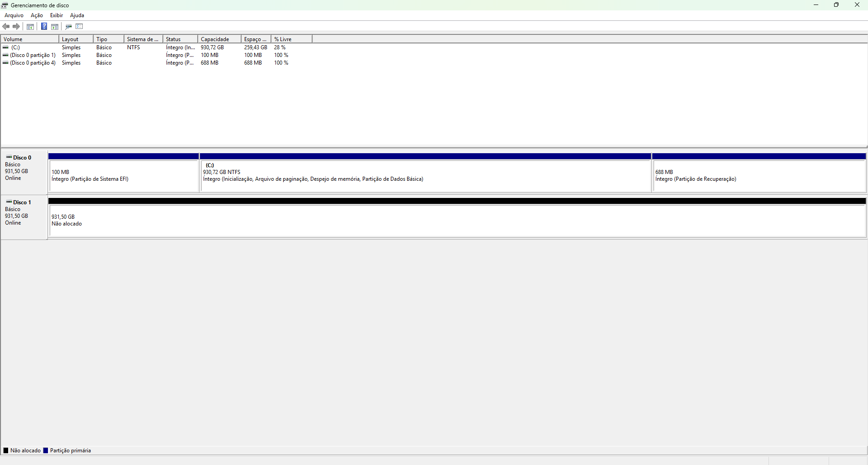Click the drive icon next to (C:) row
This screenshot has width=868, height=465.
pyautogui.click(x=5, y=47)
